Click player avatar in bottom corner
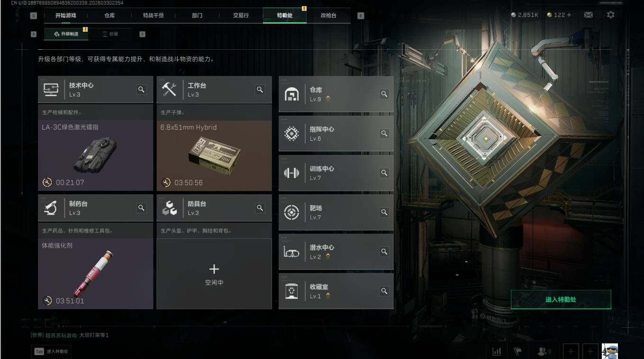This screenshot has width=644, height=359. tap(609, 351)
